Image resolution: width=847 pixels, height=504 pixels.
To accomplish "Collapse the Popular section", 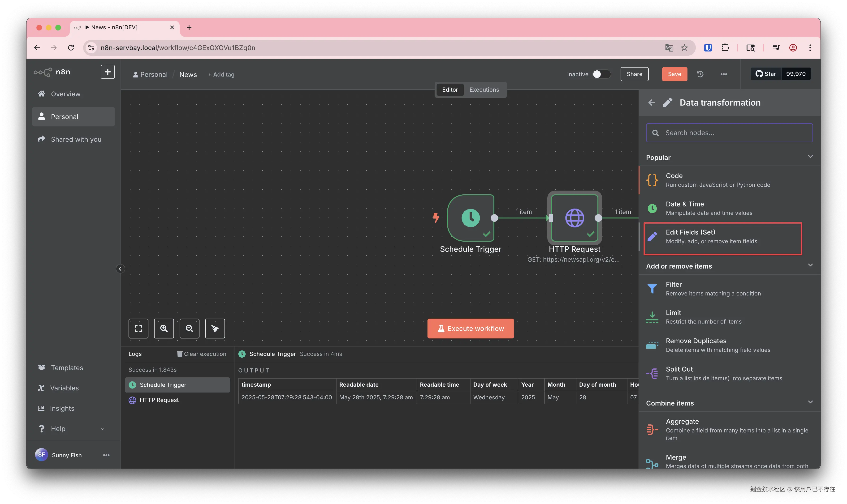I will click(810, 157).
